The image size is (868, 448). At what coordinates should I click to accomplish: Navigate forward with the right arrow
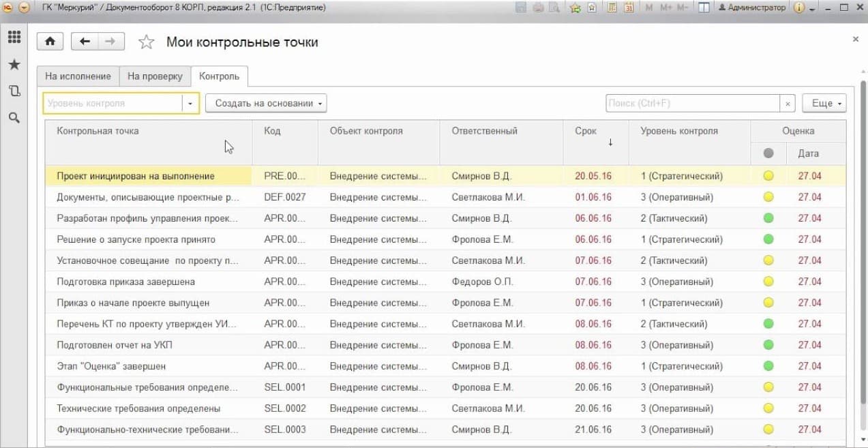[110, 42]
